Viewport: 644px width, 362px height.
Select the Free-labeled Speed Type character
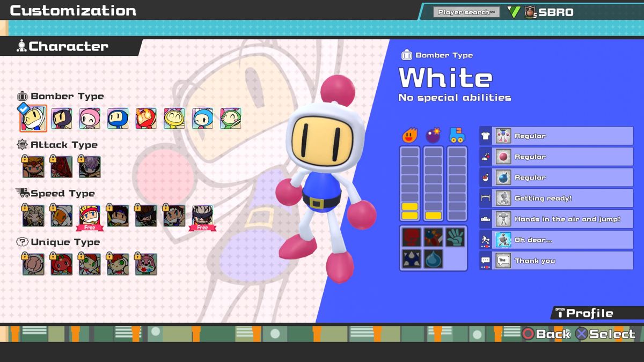coord(90,215)
